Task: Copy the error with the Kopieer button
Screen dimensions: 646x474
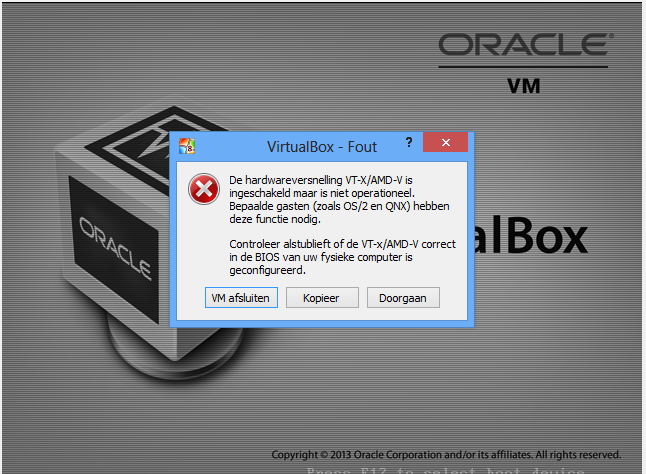Action: pyautogui.click(x=322, y=298)
